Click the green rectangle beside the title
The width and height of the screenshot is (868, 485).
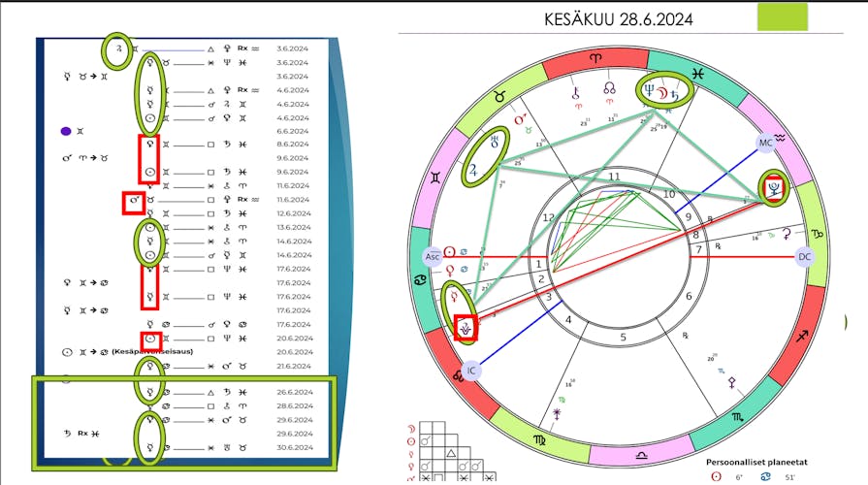[x=781, y=16]
